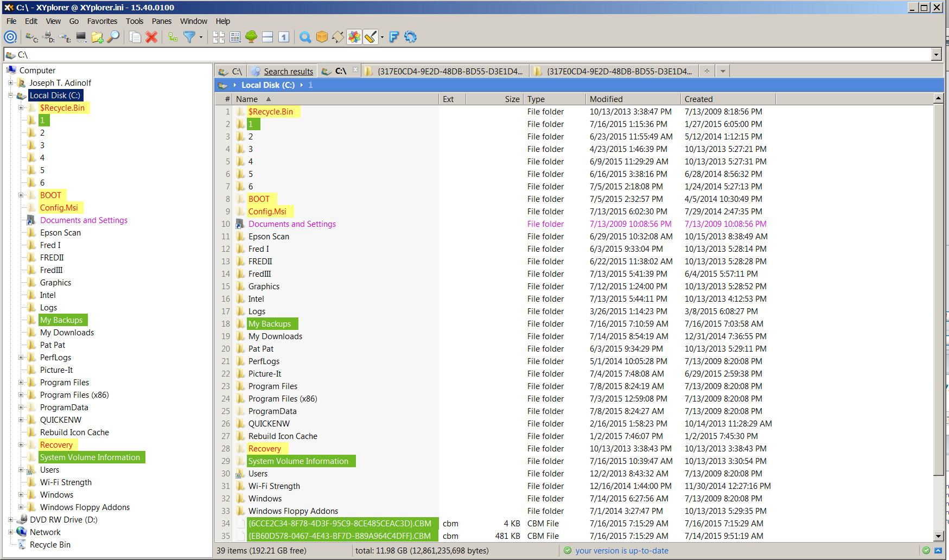Select Windows Floppy Addons in file list
This screenshot has height=560, width=949.
293,511
